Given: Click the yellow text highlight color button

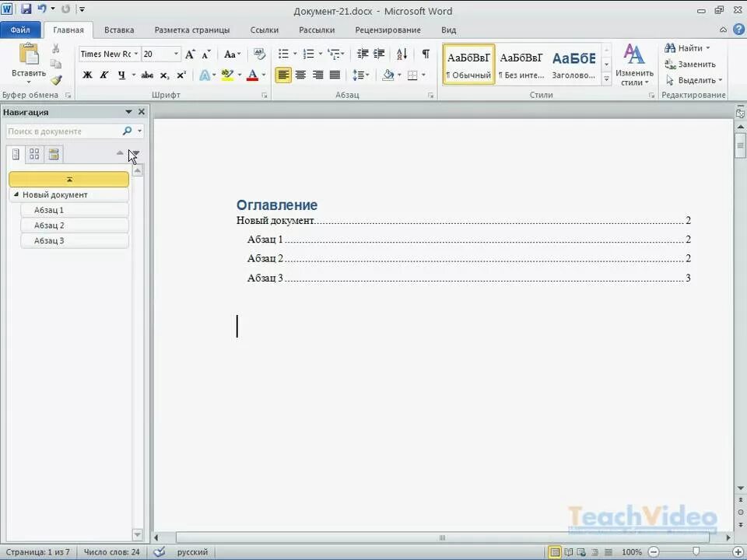Looking at the screenshot, I should [227, 75].
